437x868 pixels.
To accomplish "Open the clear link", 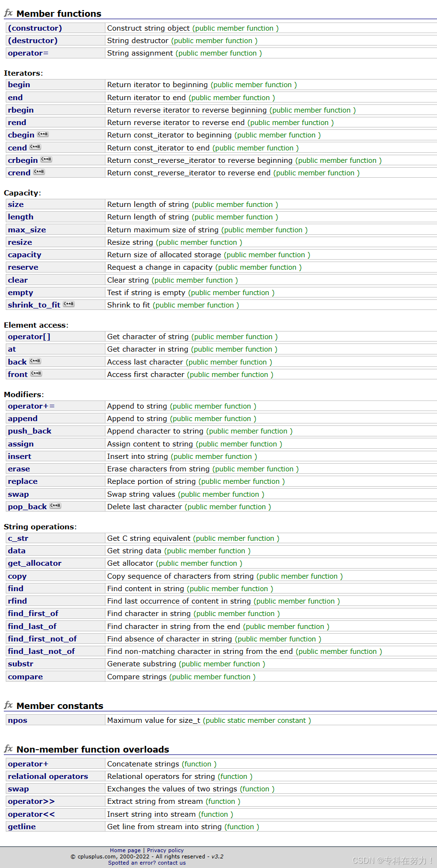I will [18, 280].
